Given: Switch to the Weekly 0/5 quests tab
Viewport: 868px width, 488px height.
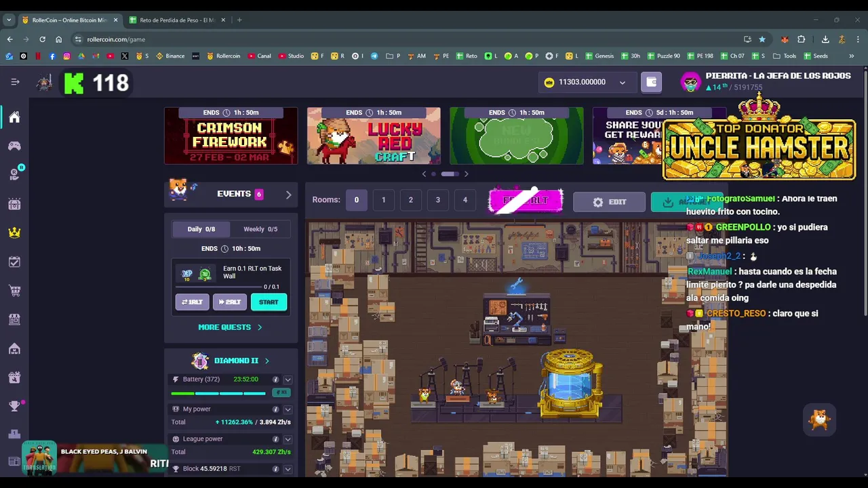Looking at the screenshot, I should (x=260, y=229).
